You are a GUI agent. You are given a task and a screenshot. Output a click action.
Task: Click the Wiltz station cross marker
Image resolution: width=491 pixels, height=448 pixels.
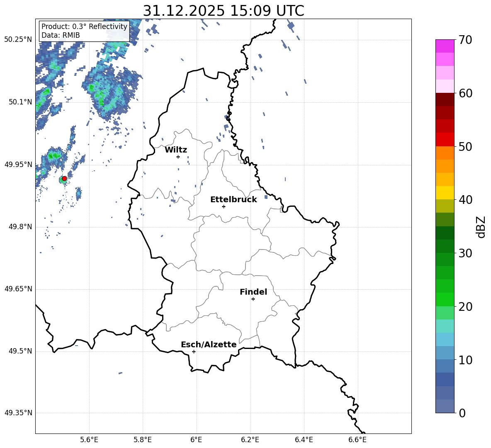pos(178,157)
